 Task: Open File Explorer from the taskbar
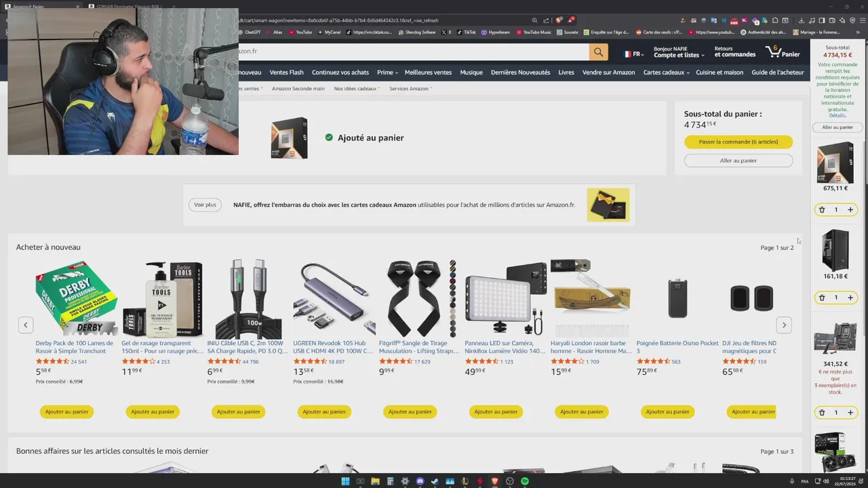(375, 481)
